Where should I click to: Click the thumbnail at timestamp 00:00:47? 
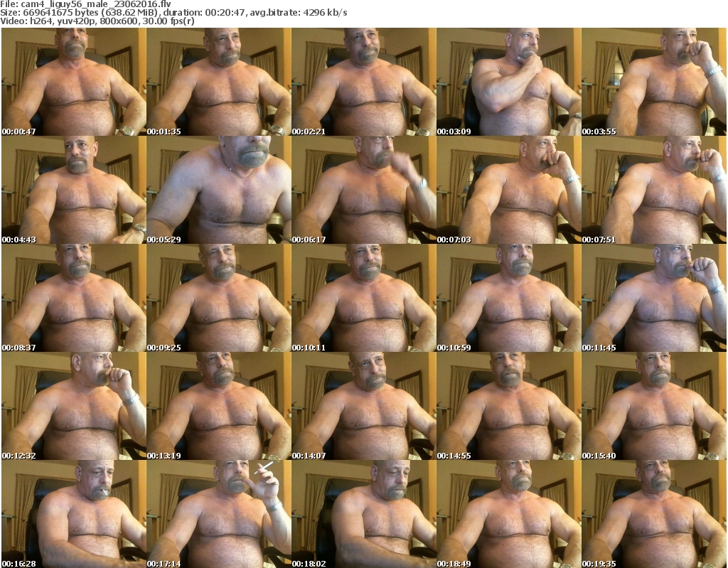coord(74,82)
